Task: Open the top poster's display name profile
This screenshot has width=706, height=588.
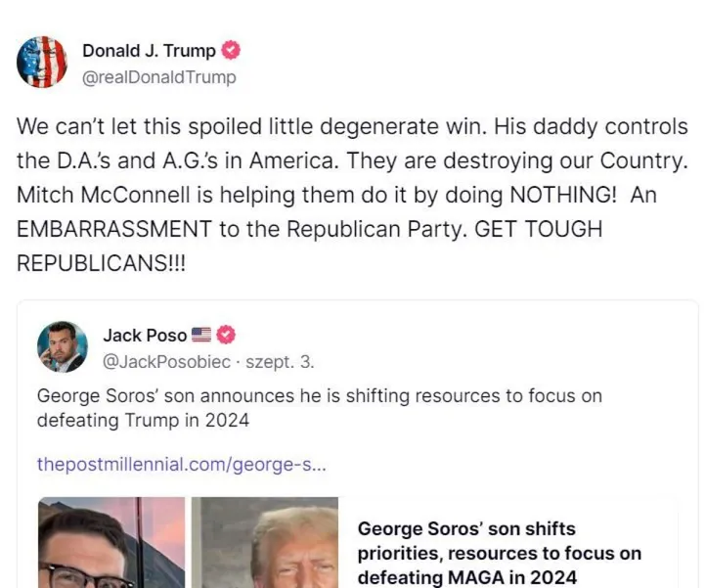Action: click(x=149, y=51)
